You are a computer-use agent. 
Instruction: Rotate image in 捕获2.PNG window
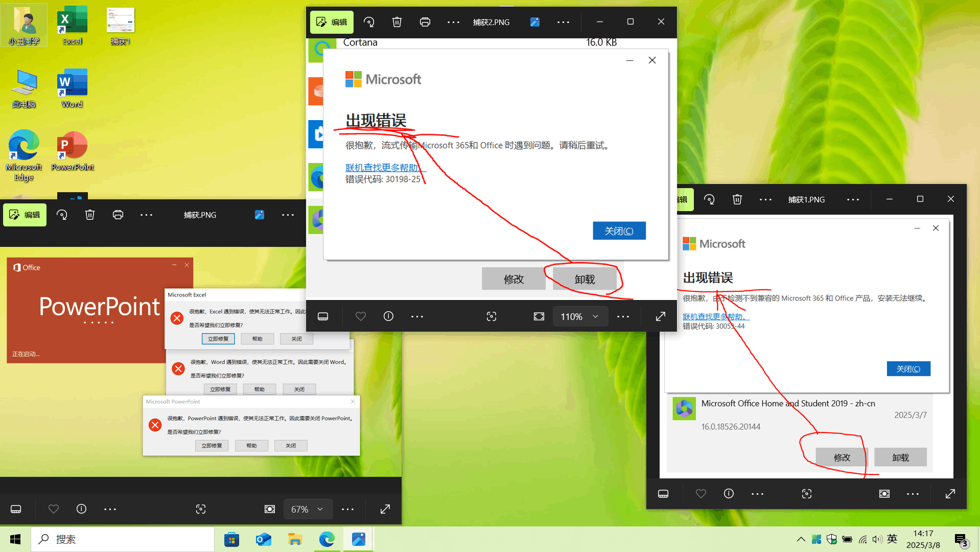pyautogui.click(x=369, y=22)
